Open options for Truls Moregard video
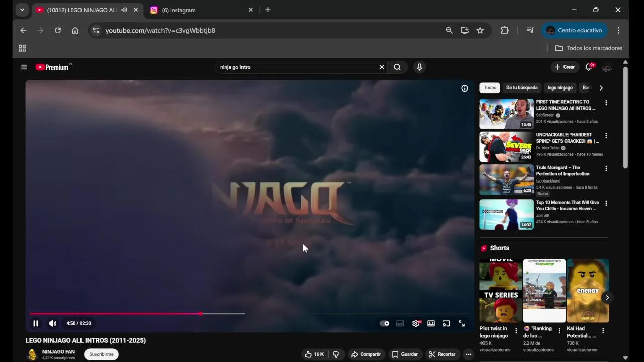Screen dimensions: 644x362 [606, 169]
